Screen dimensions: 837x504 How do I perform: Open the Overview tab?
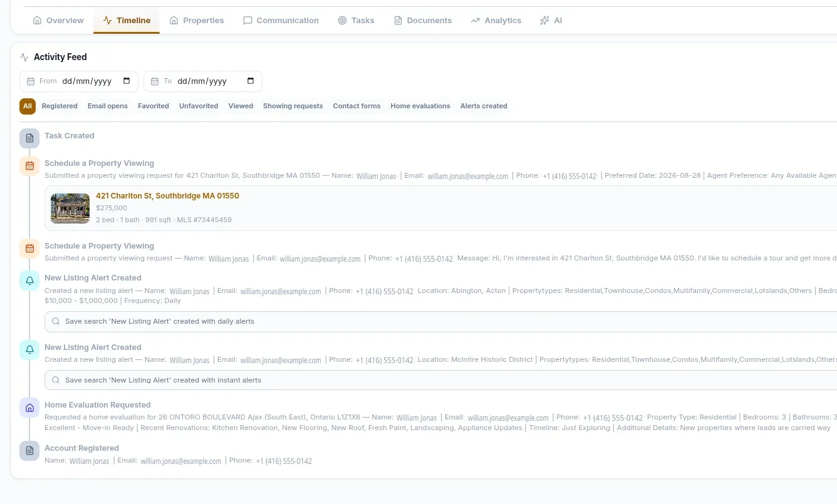pos(58,21)
